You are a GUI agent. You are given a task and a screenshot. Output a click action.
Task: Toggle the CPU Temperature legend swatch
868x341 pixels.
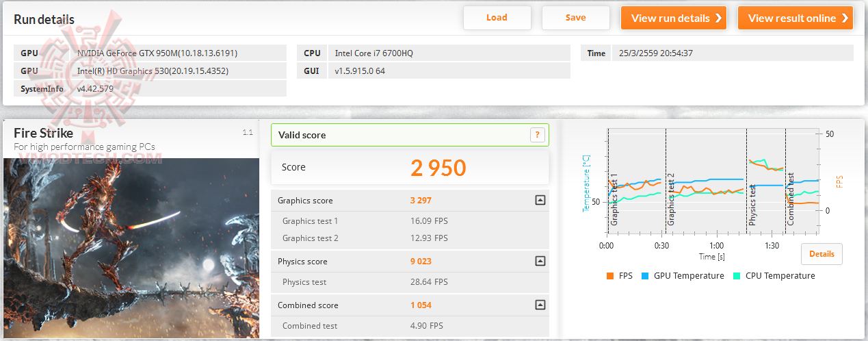click(x=736, y=276)
